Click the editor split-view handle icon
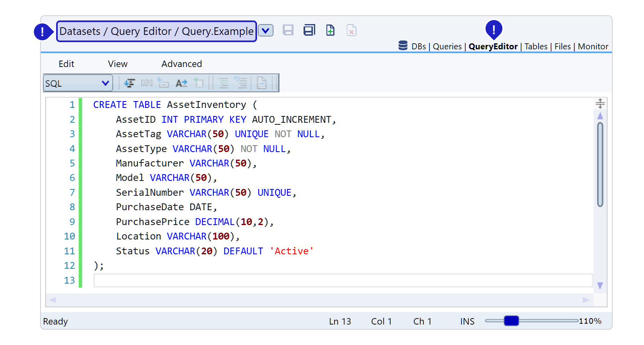Screen dimensions: 644x345 pyautogui.click(x=600, y=103)
